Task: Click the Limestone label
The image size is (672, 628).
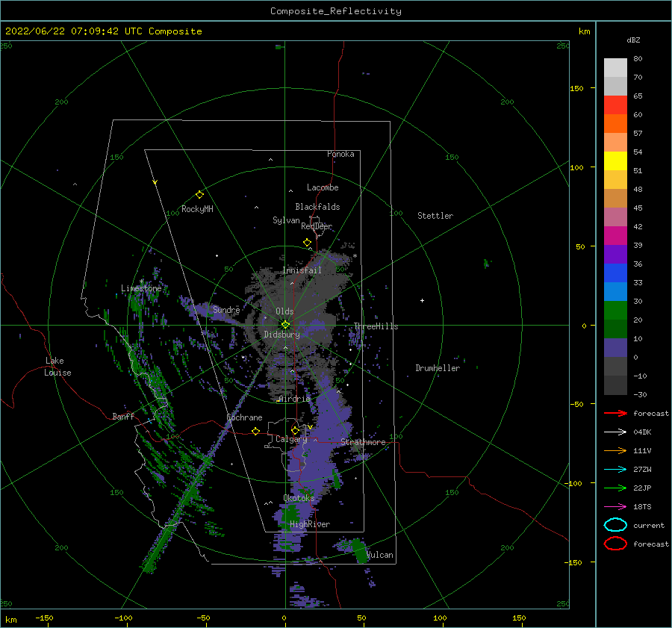Action: click(x=141, y=288)
